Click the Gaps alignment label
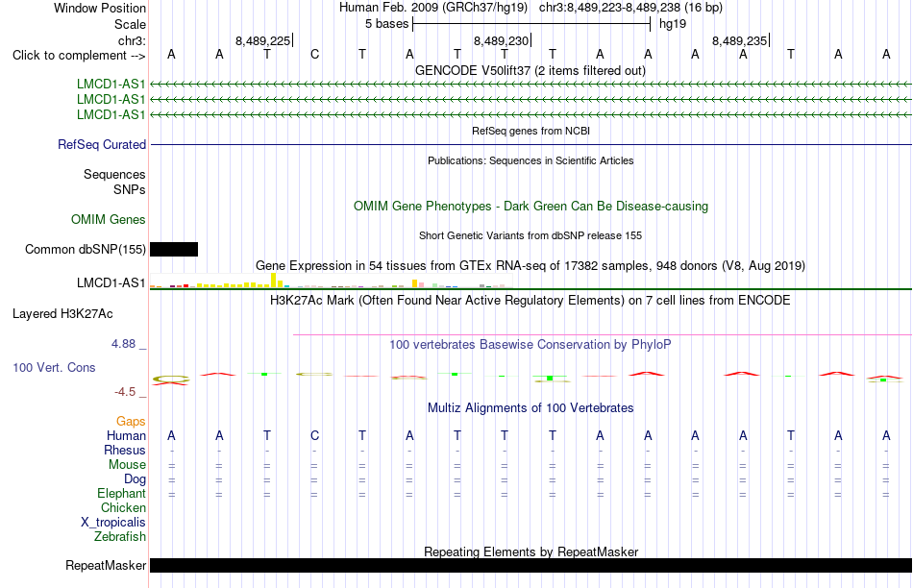 131,421
